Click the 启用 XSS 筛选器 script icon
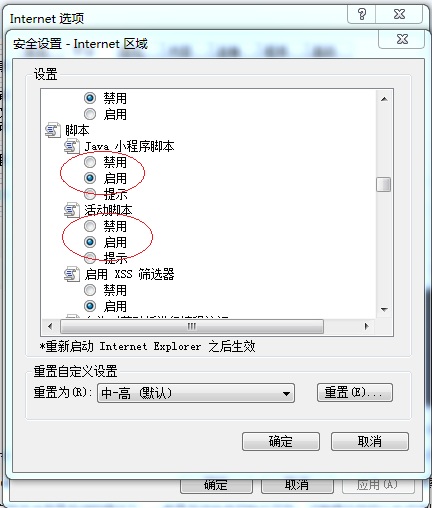 [x=72, y=274]
